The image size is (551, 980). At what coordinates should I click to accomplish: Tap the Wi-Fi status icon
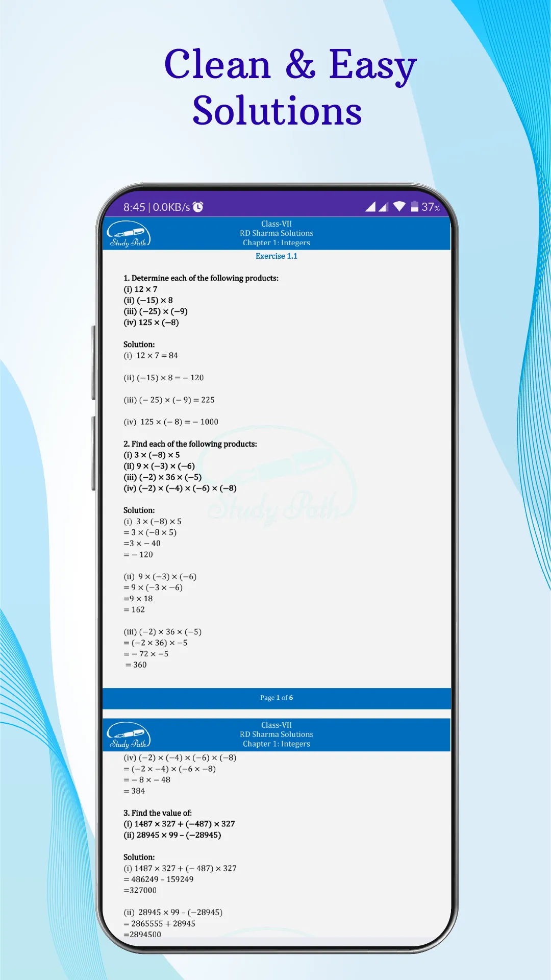click(399, 206)
